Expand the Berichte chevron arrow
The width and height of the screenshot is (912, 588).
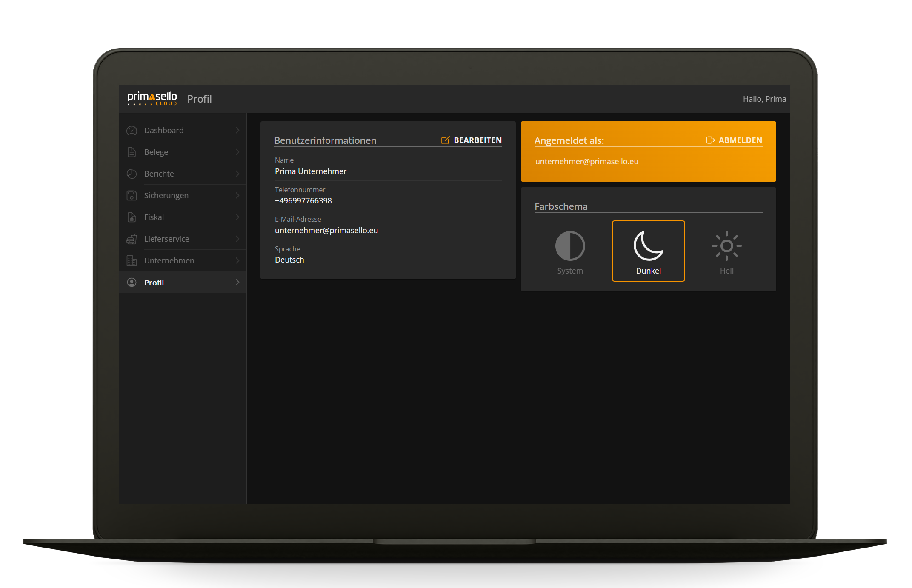tap(237, 174)
